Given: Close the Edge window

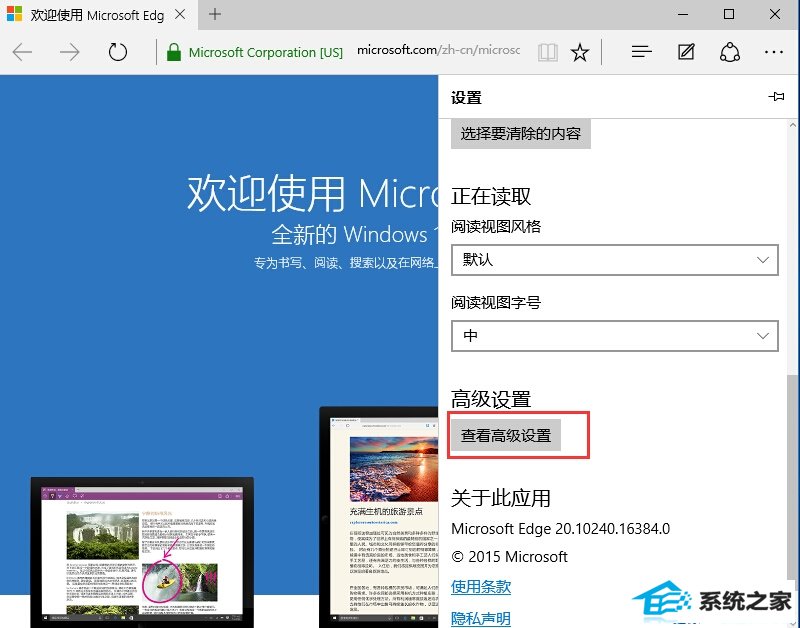Looking at the screenshot, I should (x=775, y=14).
